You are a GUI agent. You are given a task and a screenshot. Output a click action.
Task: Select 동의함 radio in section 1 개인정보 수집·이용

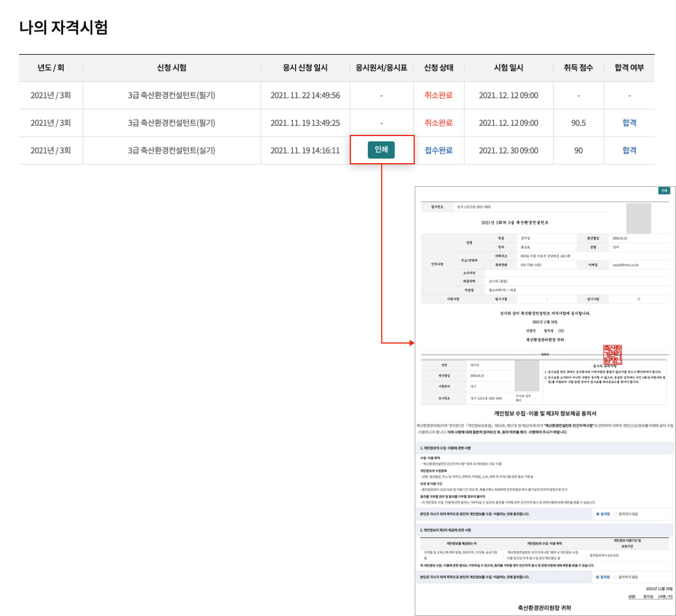[x=598, y=514]
